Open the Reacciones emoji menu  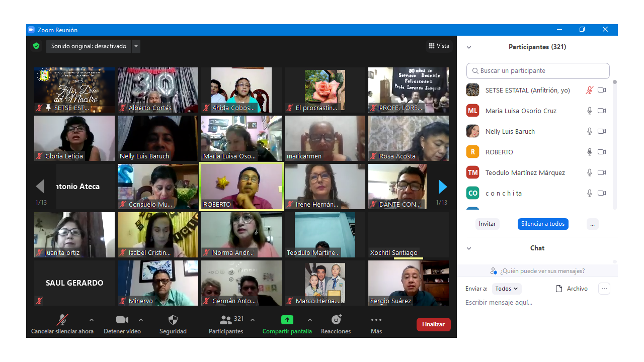[336, 320]
